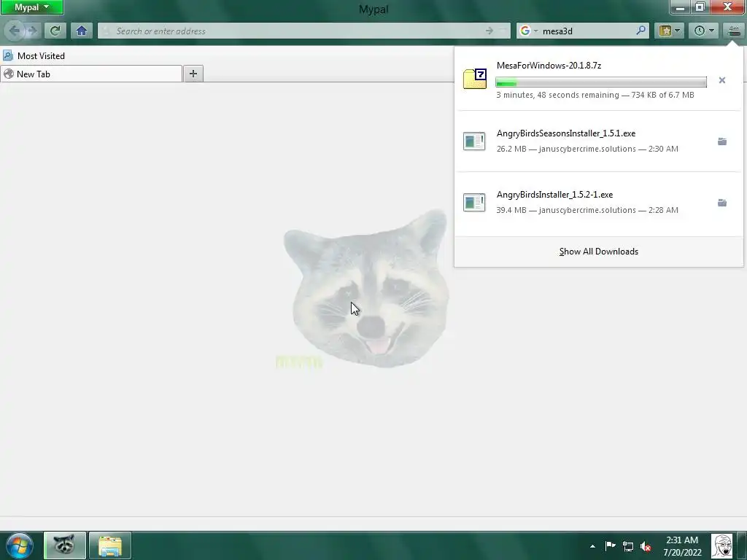Click the face icon in the taskbar corner
747x560 pixels.
point(721,545)
